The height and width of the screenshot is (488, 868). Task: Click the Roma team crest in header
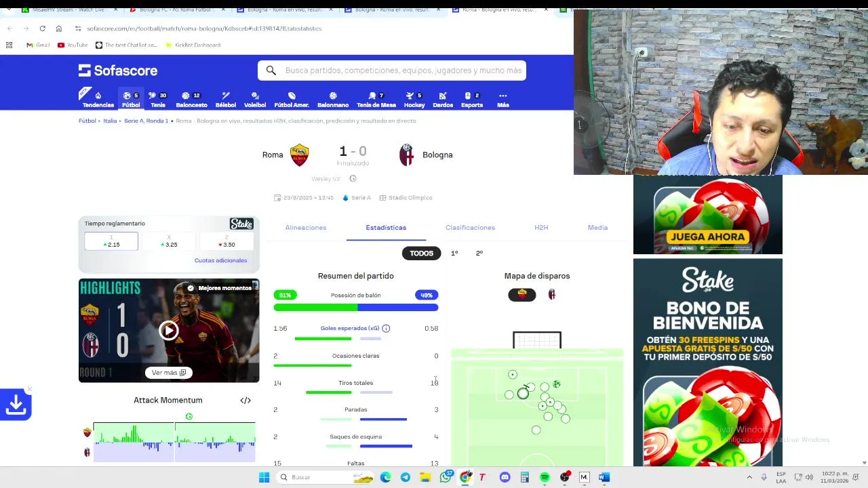299,155
